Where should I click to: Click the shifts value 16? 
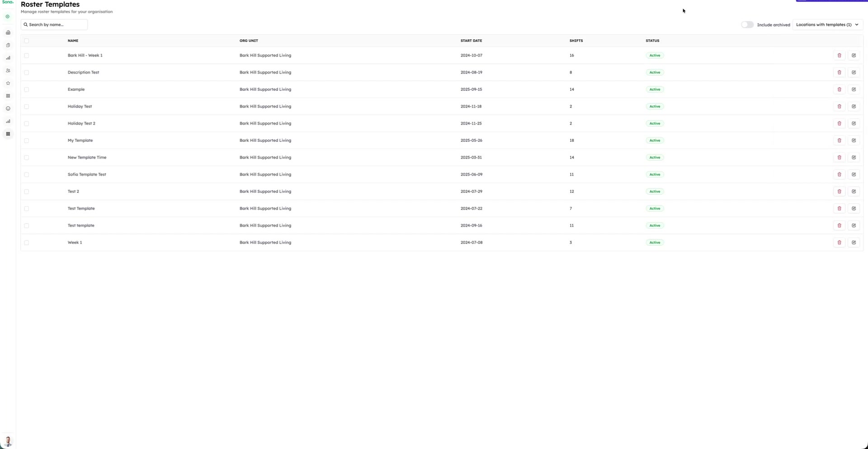click(x=571, y=56)
